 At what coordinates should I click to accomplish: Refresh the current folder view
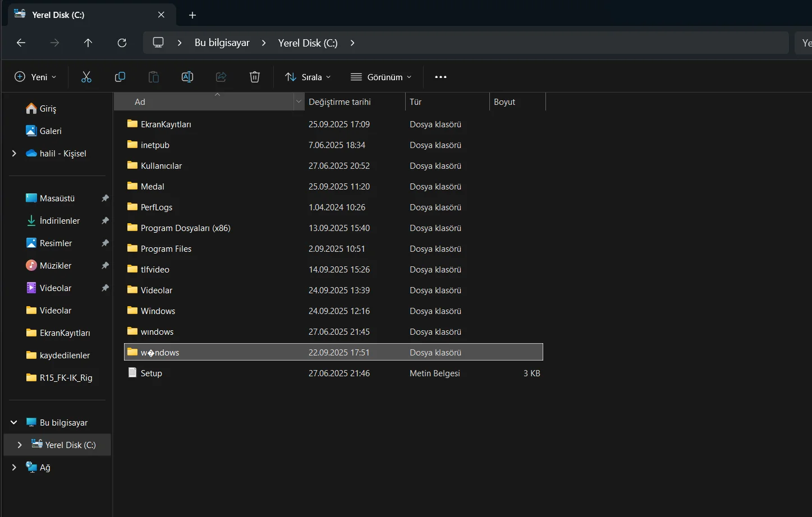122,43
